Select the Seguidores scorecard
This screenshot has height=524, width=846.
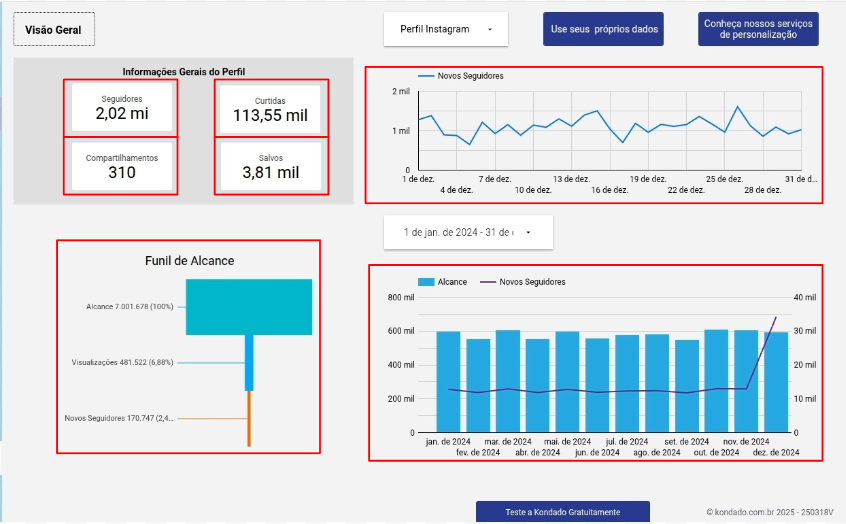coord(121,108)
